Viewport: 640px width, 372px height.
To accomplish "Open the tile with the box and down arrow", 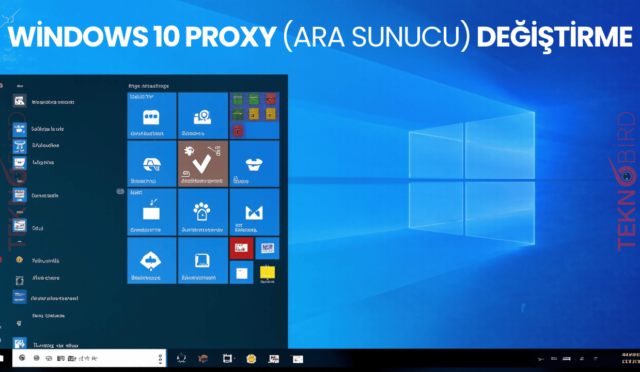I will 152,212.
